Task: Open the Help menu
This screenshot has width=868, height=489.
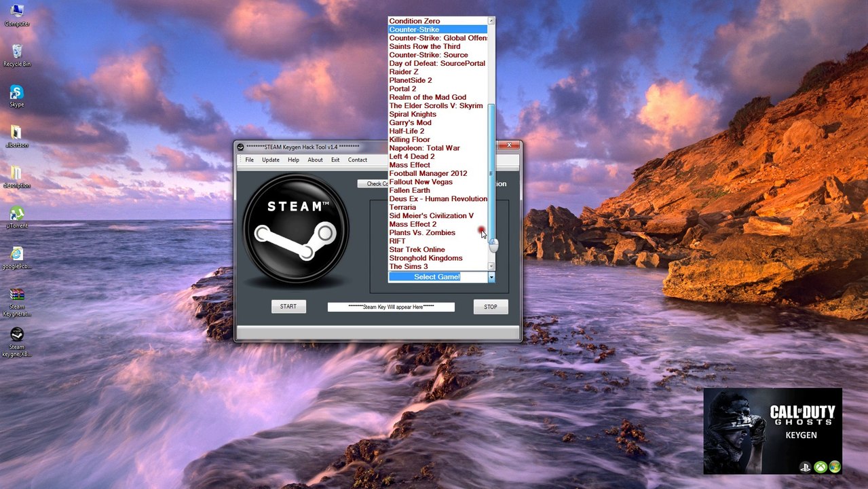Action: click(293, 160)
